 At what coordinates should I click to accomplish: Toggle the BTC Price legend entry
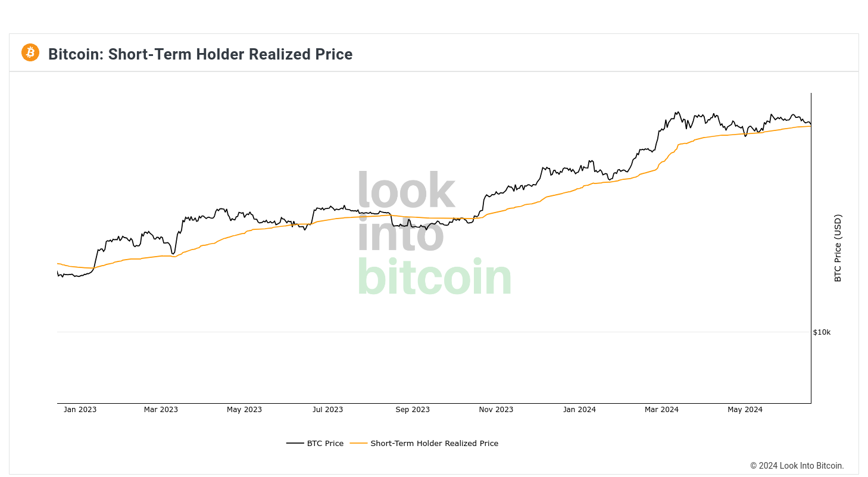(x=315, y=443)
